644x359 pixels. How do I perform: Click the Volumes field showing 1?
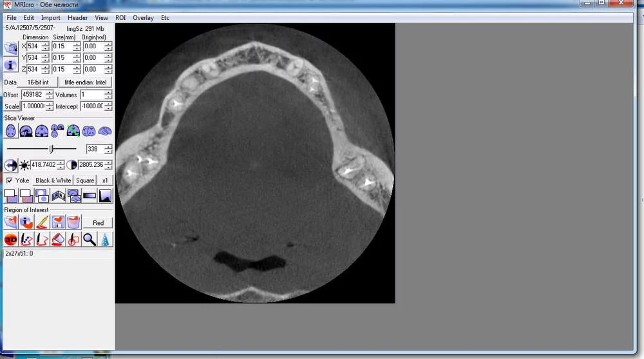pyautogui.click(x=92, y=95)
